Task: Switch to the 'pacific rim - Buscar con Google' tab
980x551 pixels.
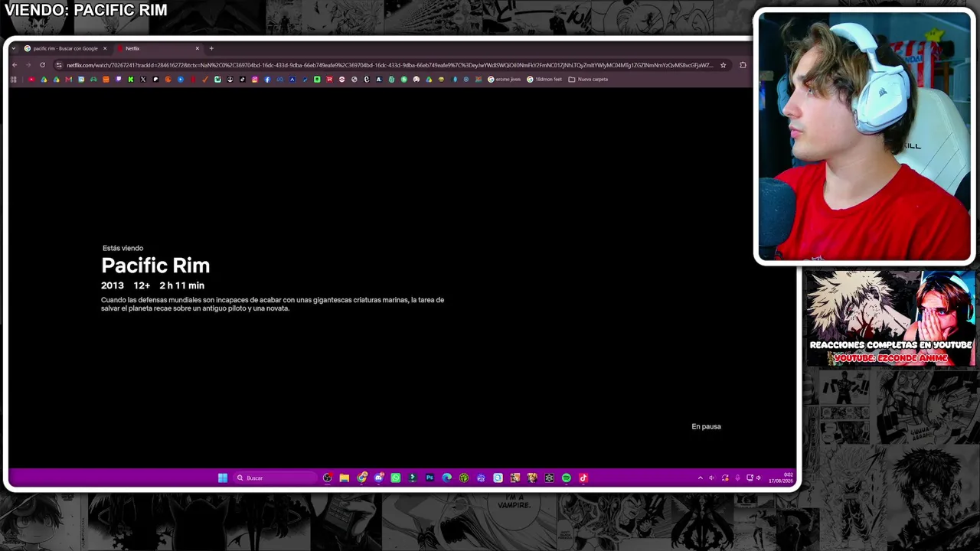Action: point(66,48)
